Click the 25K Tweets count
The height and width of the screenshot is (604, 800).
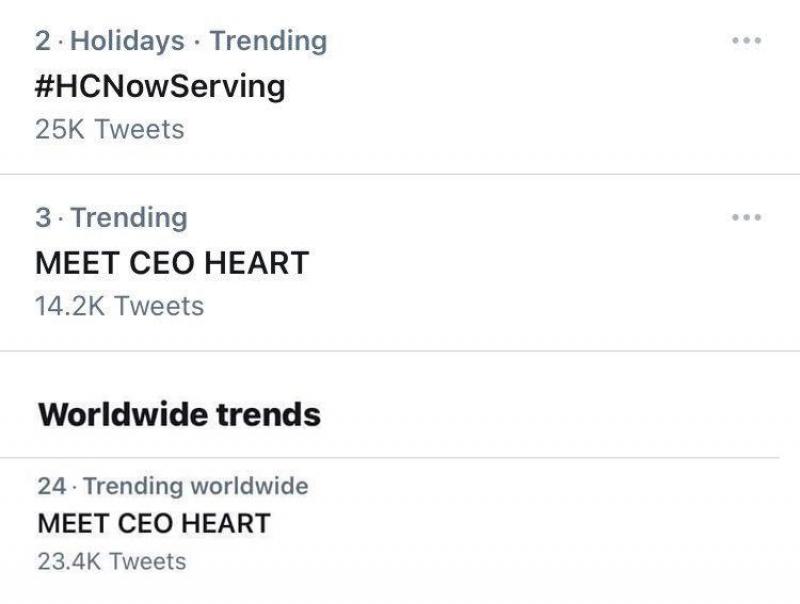click(110, 129)
